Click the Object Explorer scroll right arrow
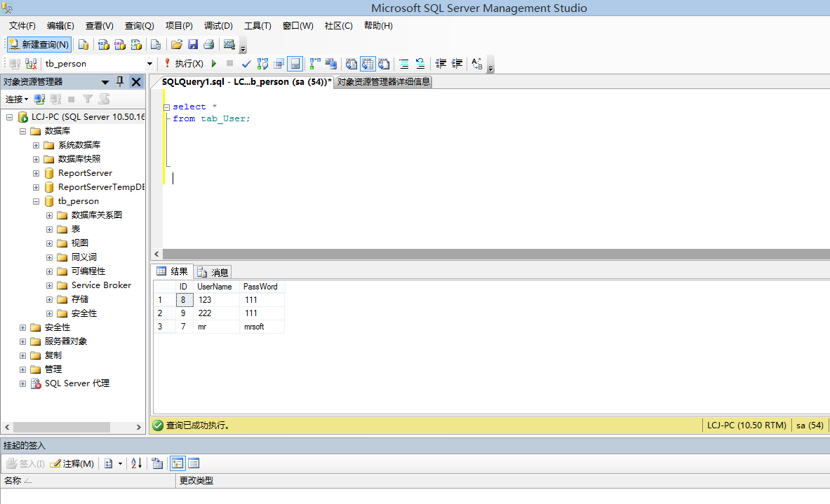The height and width of the screenshot is (504, 830). pyautogui.click(x=139, y=427)
